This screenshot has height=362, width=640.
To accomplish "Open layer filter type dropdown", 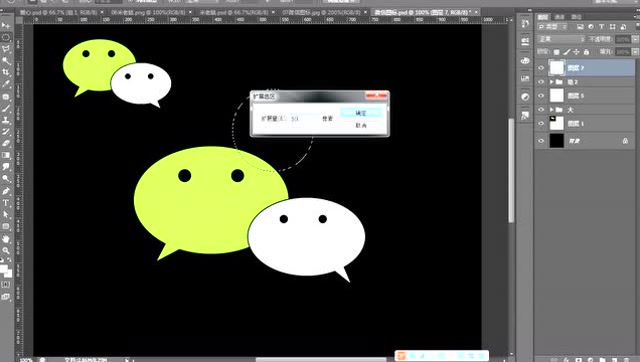I will point(553,27).
